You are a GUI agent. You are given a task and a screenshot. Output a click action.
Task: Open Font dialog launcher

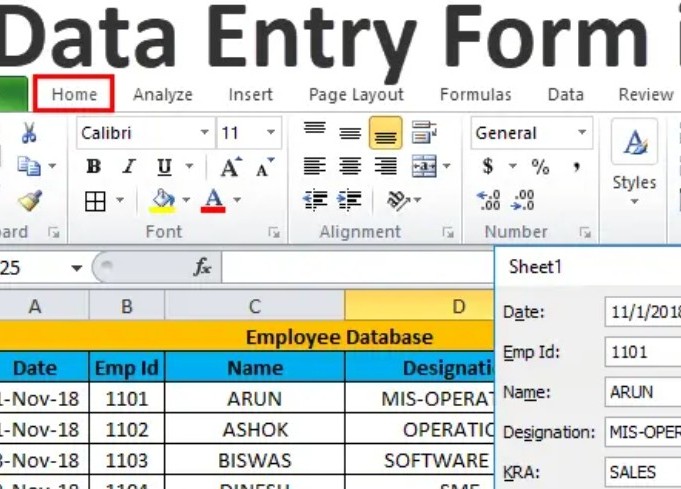[274, 233]
